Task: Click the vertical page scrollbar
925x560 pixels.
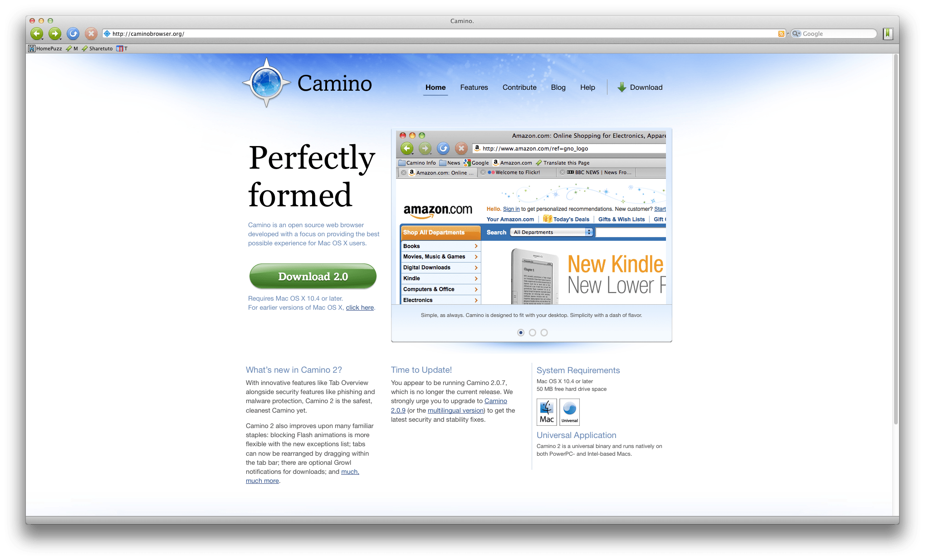Action: [x=896, y=239]
